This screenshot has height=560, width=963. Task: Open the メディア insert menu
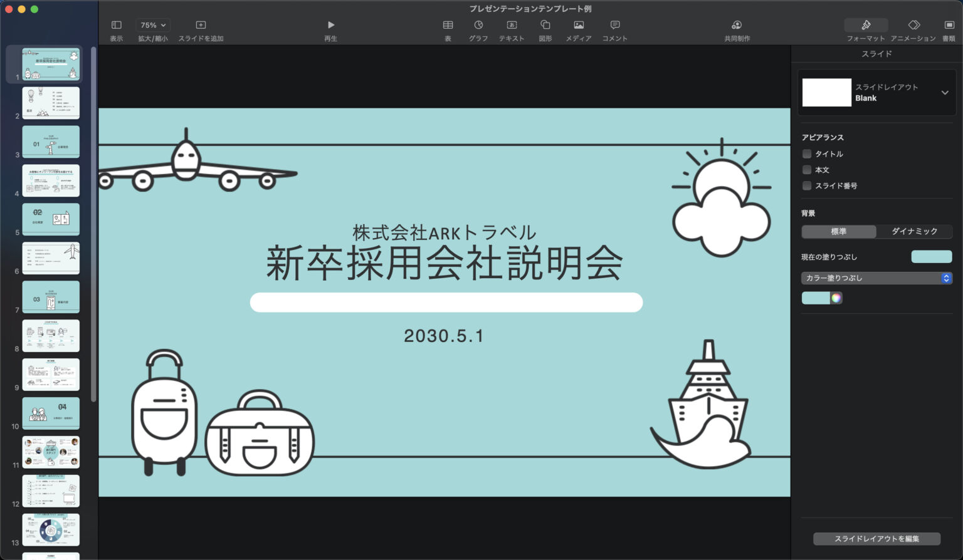point(578,28)
